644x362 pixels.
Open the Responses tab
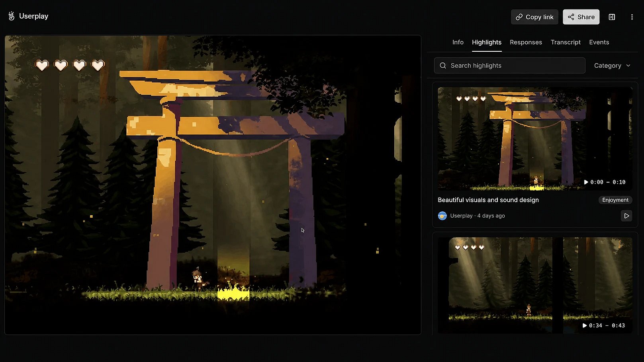pos(526,42)
